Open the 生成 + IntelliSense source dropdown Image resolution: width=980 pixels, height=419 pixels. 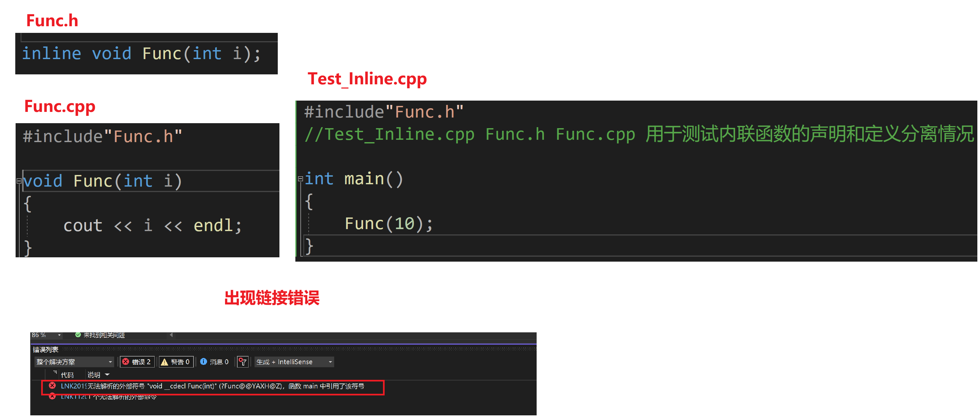(294, 362)
